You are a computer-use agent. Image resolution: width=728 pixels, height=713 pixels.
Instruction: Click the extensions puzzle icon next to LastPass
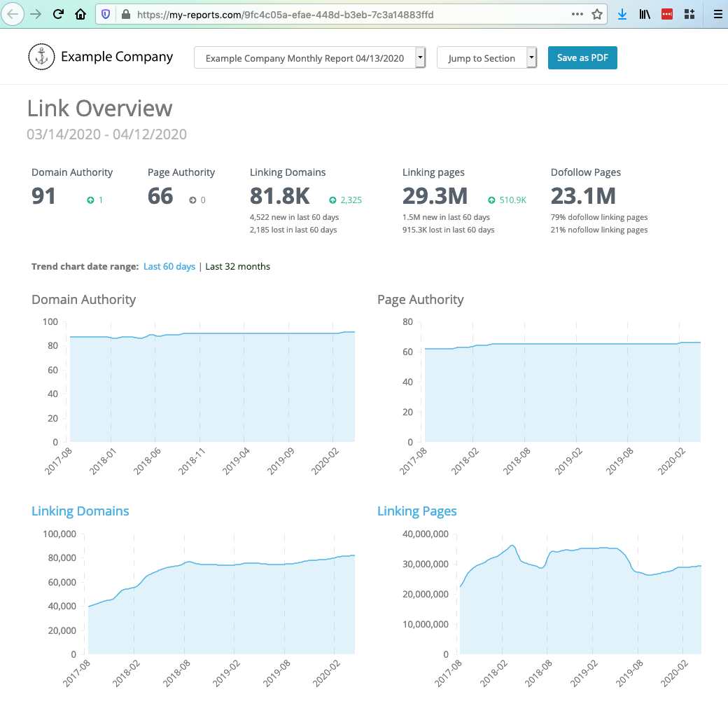click(x=689, y=13)
